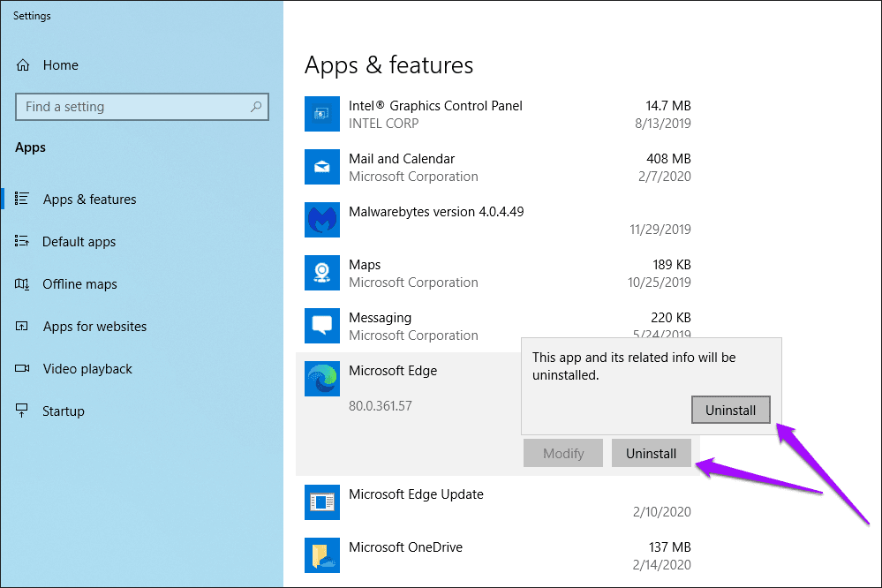Click the uninstall confirmation message text

click(x=634, y=366)
